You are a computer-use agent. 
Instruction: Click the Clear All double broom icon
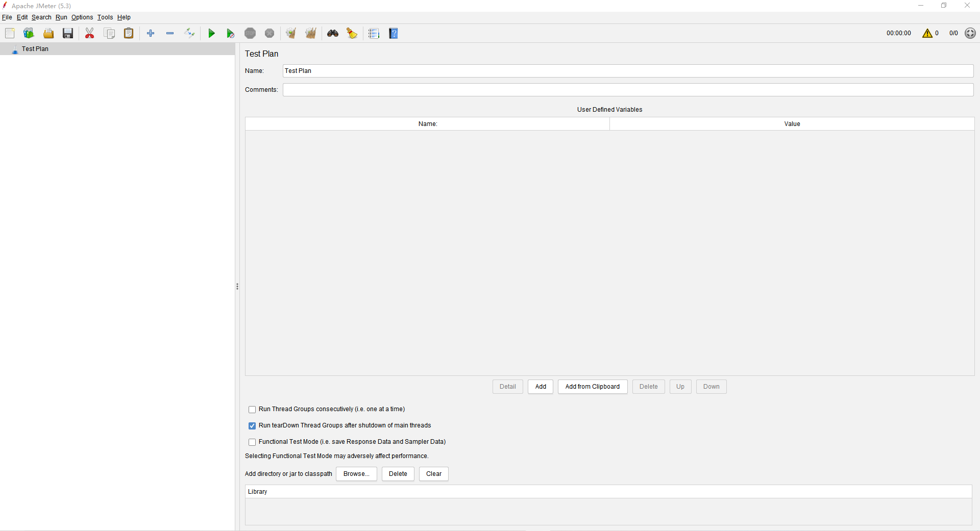point(311,33)
